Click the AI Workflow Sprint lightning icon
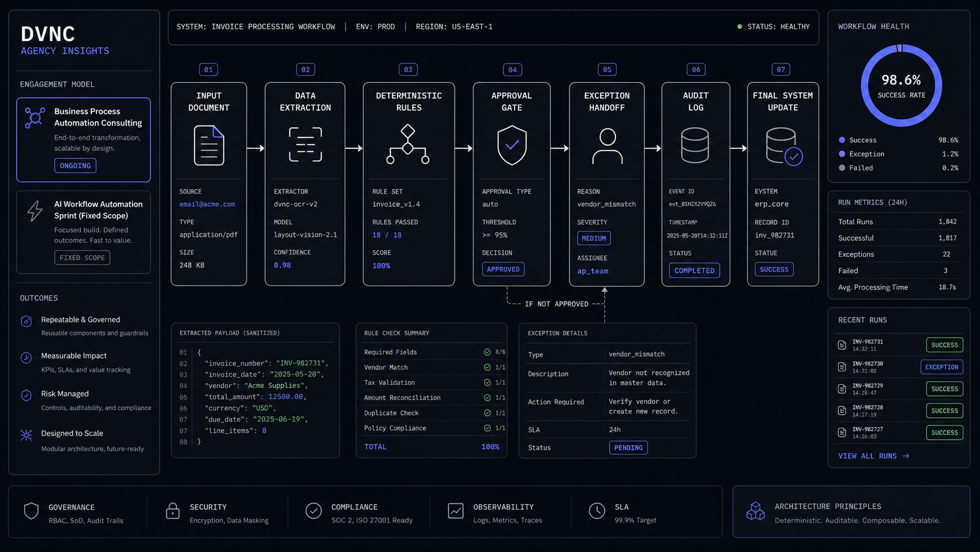Image resolution: width=980 pixels, height=552 pixels. (35, 211)
